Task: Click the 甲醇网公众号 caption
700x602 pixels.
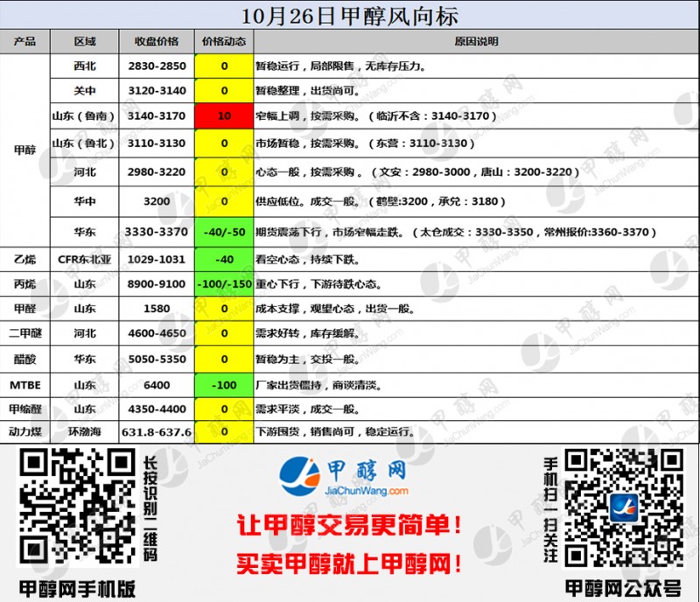Action: pos(623,588)
